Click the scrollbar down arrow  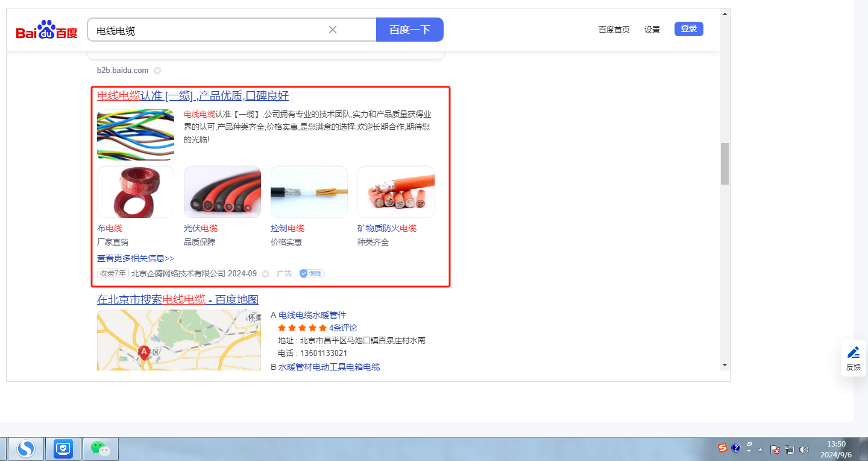point(725,365)
